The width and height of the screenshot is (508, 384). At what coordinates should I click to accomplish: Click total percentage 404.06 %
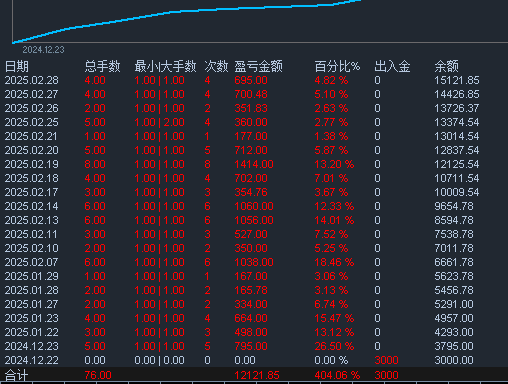point(337,375)
